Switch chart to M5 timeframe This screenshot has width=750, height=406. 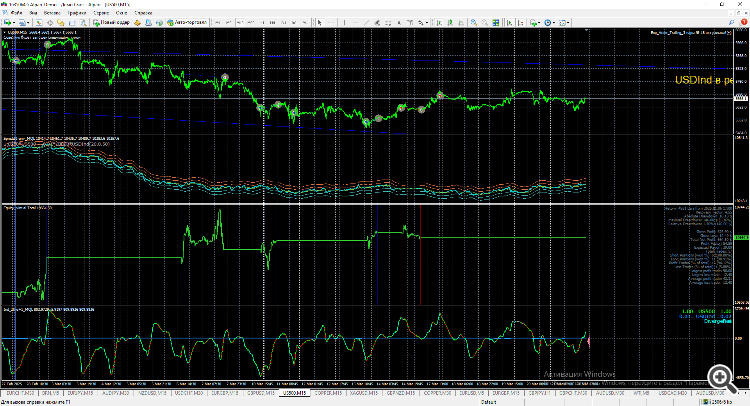pos(228,22)
